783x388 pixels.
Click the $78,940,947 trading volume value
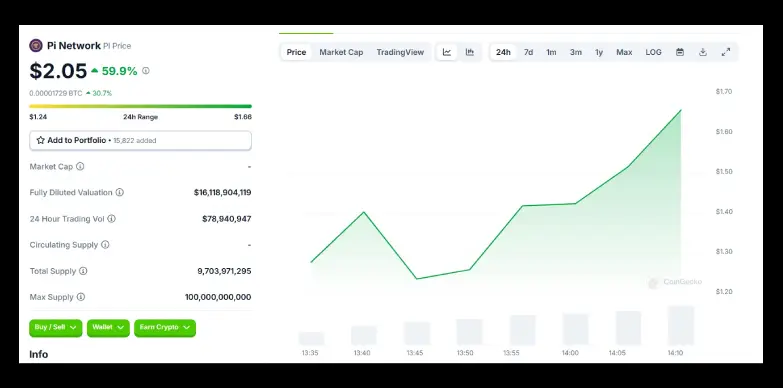[227, 219]
